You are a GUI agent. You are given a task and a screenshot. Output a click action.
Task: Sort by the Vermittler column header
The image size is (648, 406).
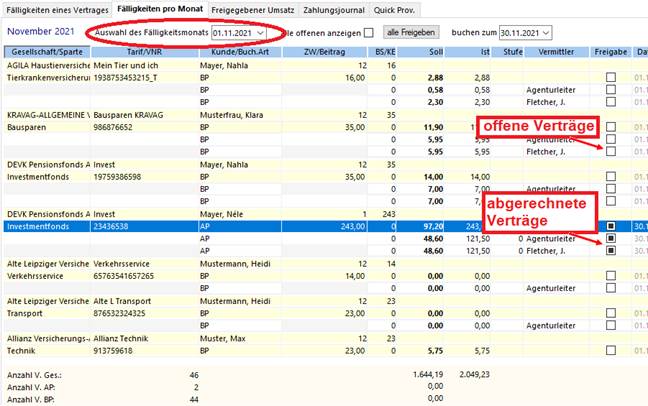pos(556,49)
